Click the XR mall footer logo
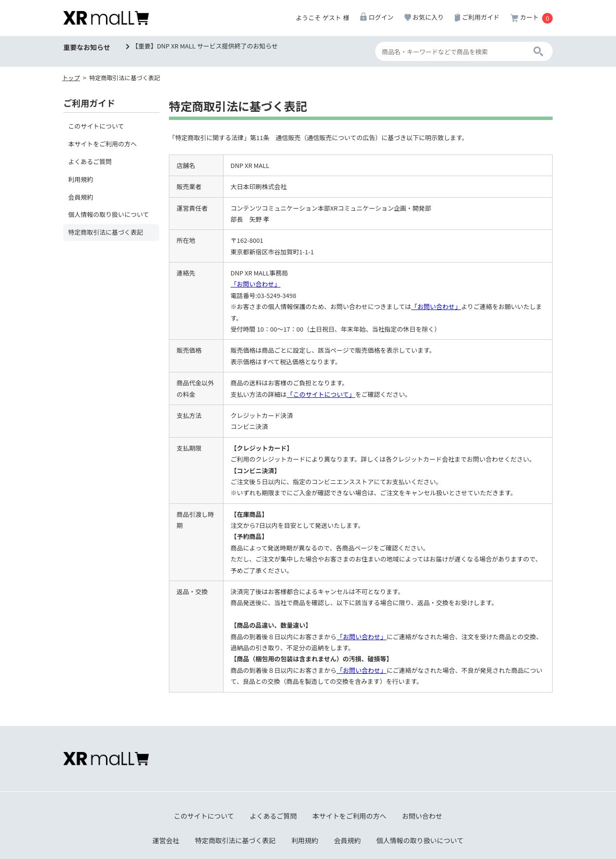 106,759
